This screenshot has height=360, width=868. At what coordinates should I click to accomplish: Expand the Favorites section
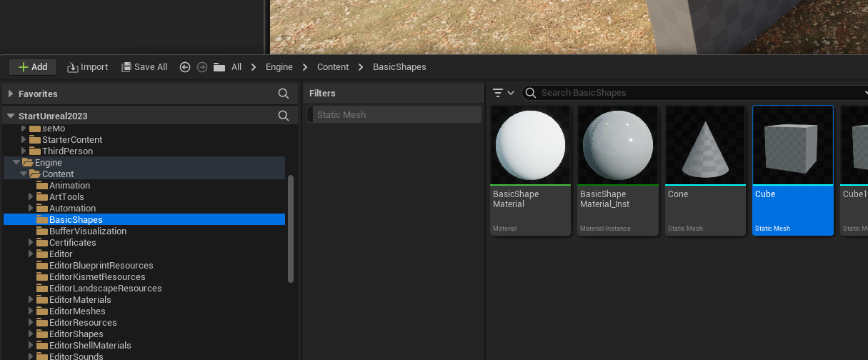[x=11, y=94]
